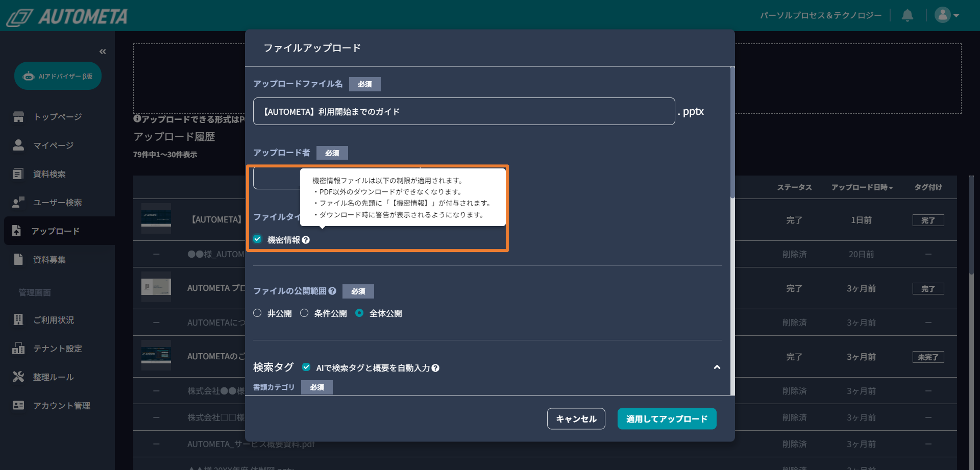Click 完了 tag button in AUTOMETA プロ row

pos(928,289)
